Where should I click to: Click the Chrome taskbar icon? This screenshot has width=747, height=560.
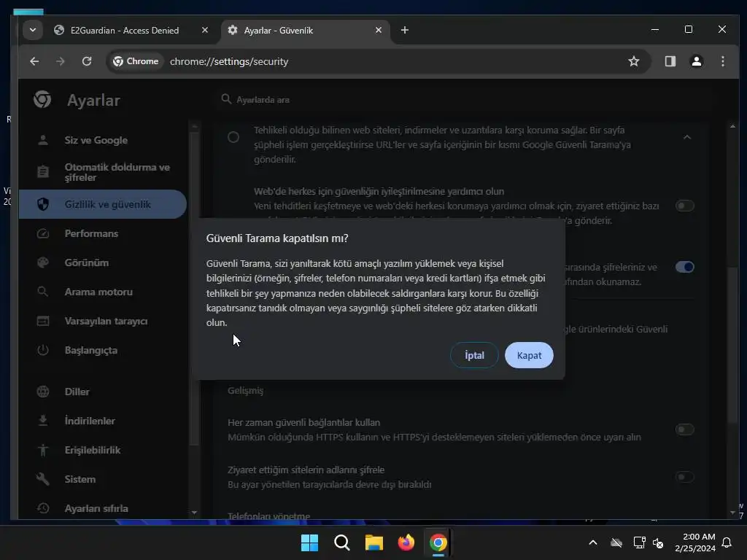pyautogui.click(x=438, y=542)
